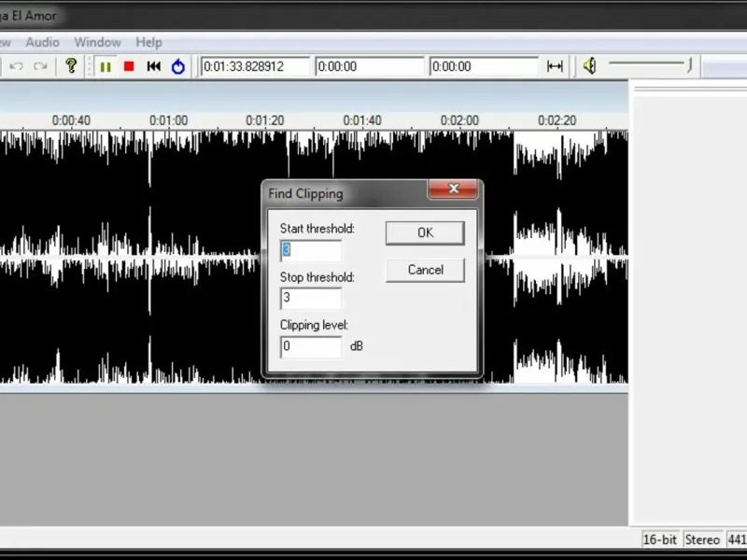This screenshot has width=747, height=560.
Task: Click the speaker volume icon
Action: tap(589, 65)
